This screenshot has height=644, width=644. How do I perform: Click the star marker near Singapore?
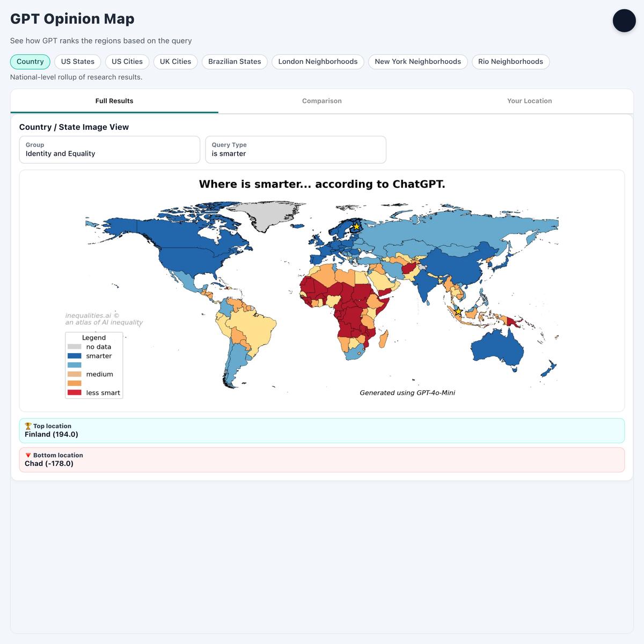click(x=458, y=311)
